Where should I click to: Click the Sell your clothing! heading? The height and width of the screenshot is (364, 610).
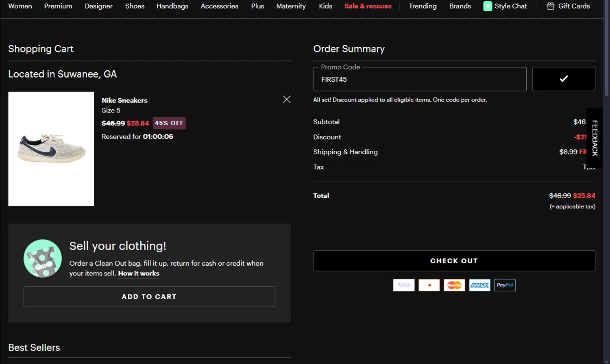click(x=118, y=246)
